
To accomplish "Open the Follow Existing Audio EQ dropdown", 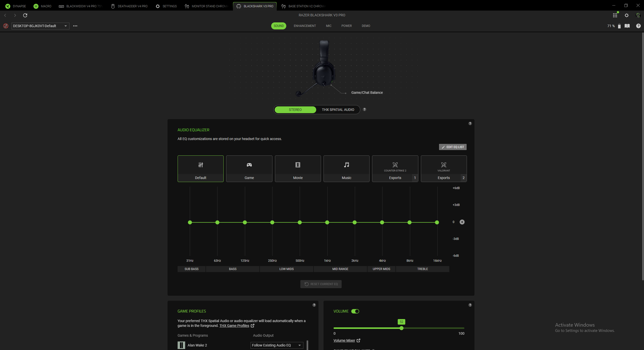I will (277, 345).
